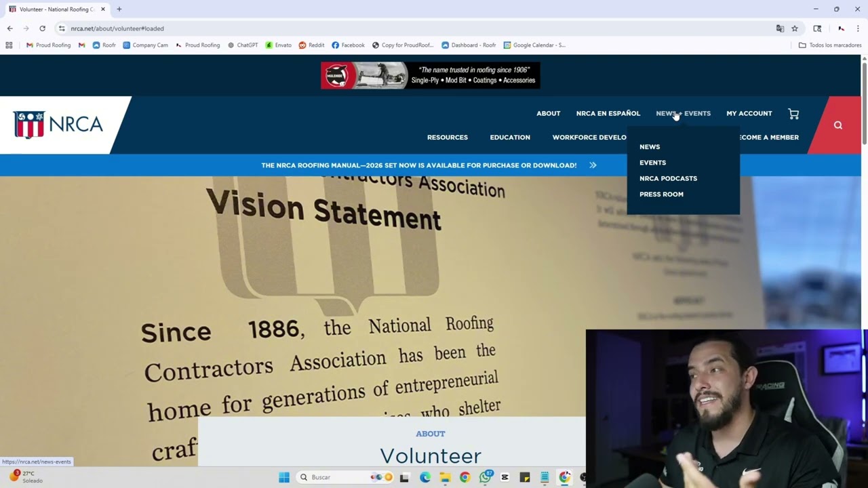This screenshot has width=868, height=488.
Task: Switch to the Volunteer browser tab
Action: pos(56,9)
